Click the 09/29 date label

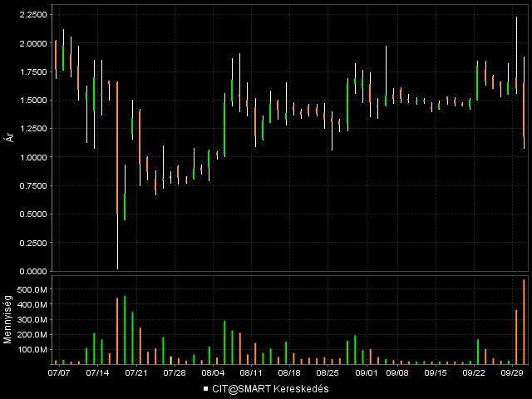point(512,373)
